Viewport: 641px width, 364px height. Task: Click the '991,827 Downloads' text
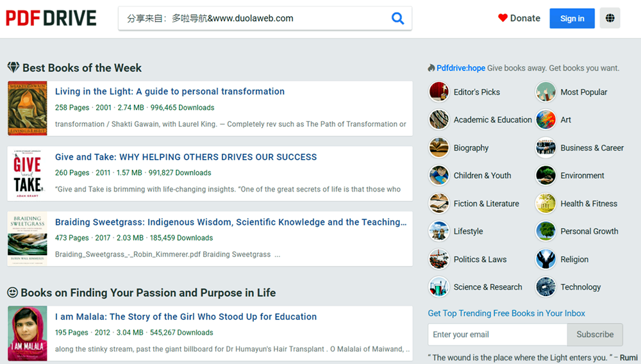(180, 173)
